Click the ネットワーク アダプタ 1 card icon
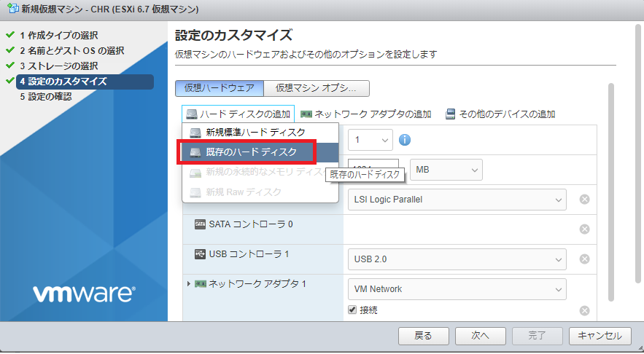The height and width of the screenshot is (354, 644). [200, 284]
